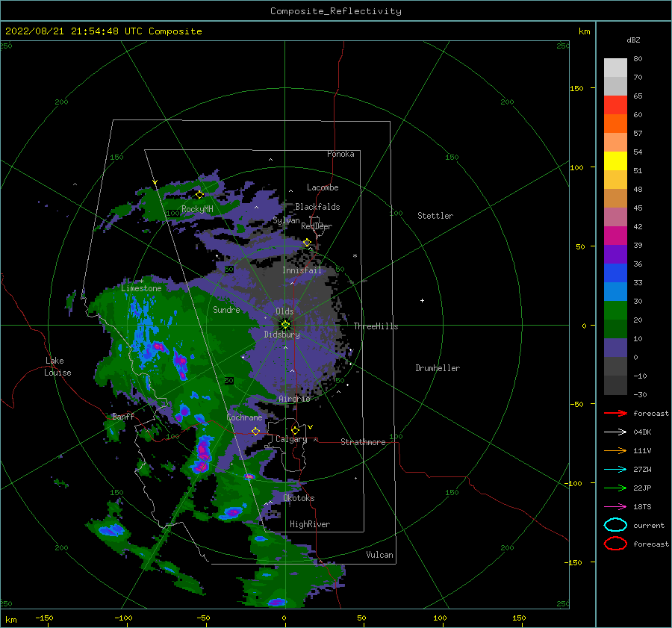Click the Limestone label
Viewport: 672px width, 628px height.
(141, 288)
